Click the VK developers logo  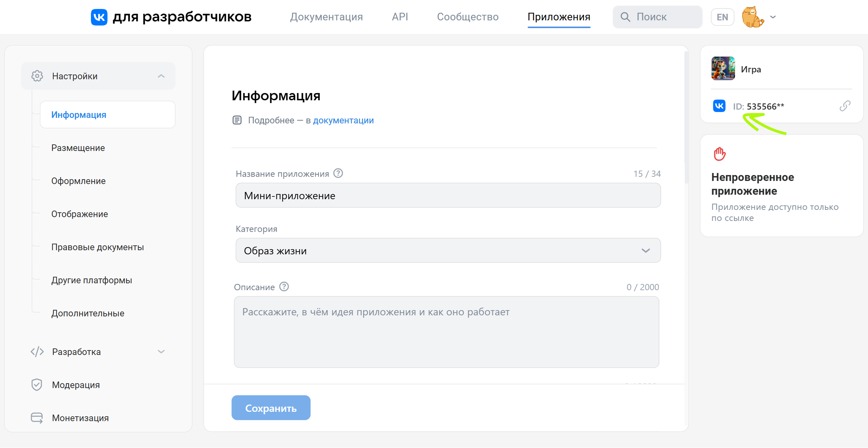coord(100,17)
